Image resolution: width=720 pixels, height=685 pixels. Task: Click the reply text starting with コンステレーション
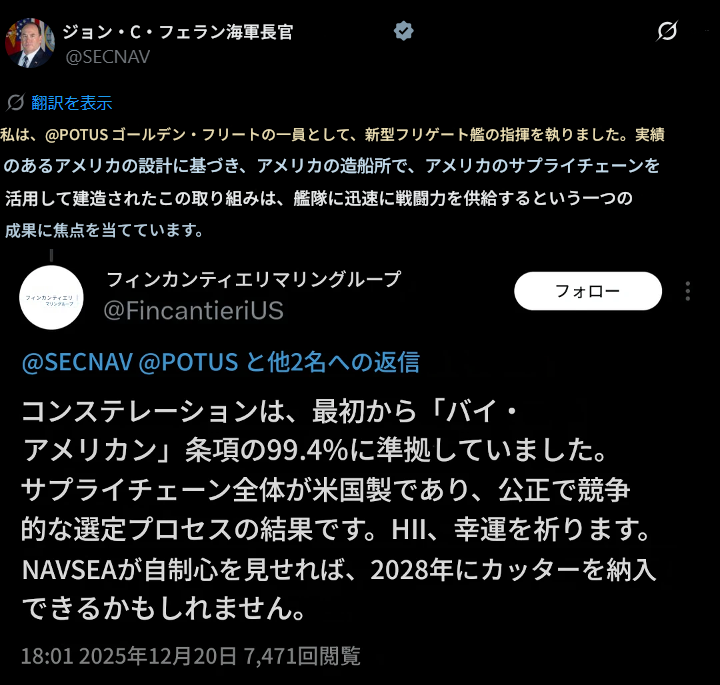point(339,510)
